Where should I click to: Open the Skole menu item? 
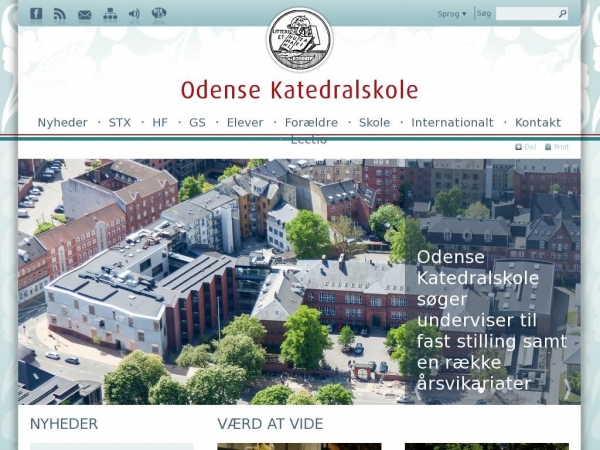click(x=375, y=122)
